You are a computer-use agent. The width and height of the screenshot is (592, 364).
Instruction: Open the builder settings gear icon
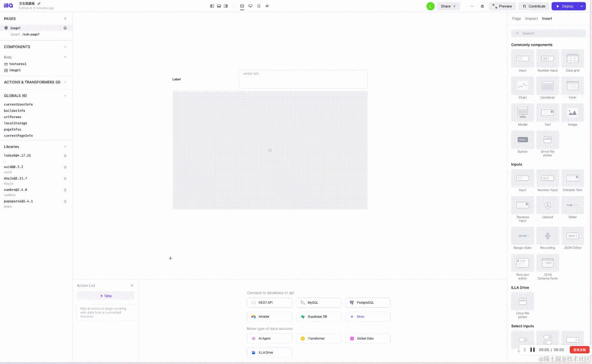coord(482,6)
